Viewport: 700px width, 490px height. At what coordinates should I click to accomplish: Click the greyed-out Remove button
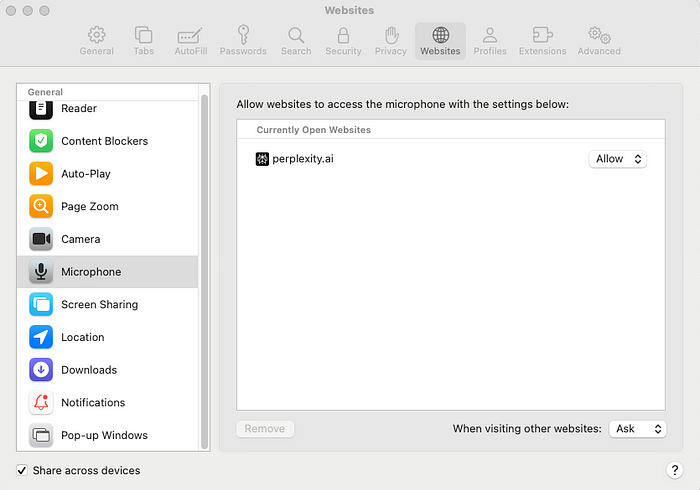pyautogui.click(x=265, y=429)
